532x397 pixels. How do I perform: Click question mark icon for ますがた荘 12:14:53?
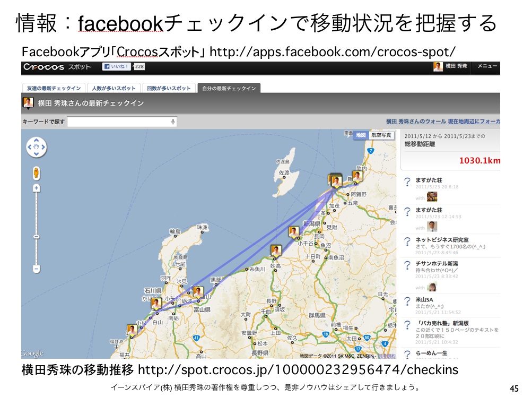[x=407, y=212]
